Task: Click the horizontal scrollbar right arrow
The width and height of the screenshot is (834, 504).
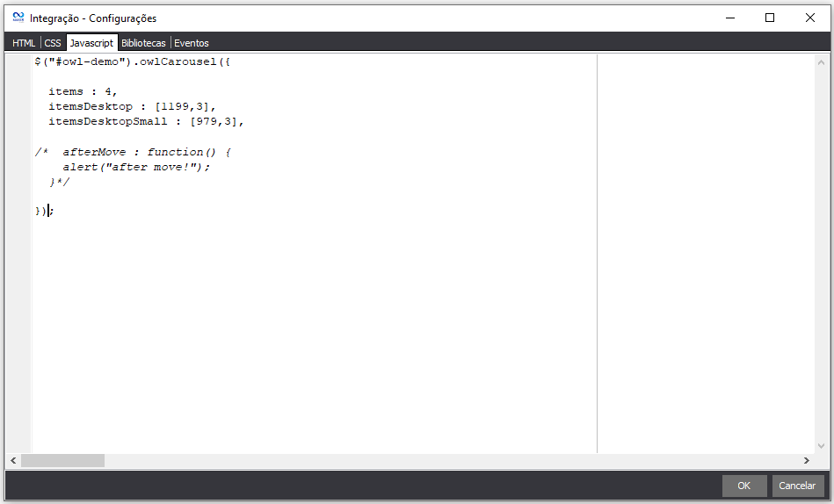Action: (x=806, y=461)
